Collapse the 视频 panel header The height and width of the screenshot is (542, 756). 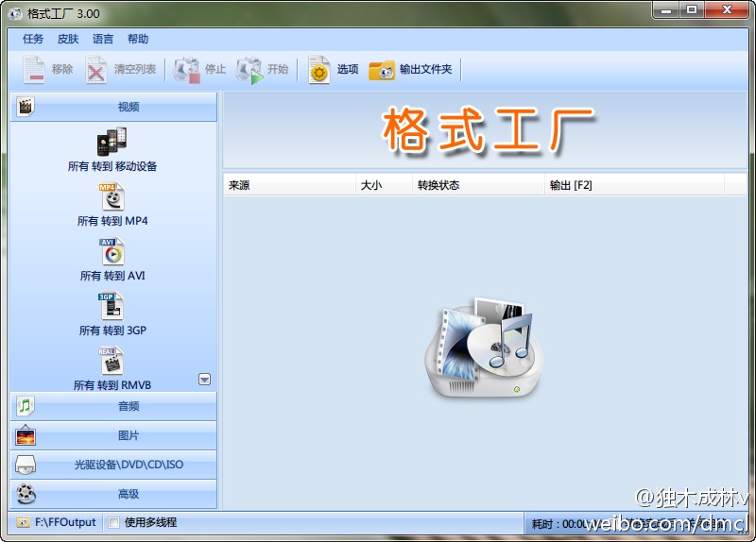point(113,107)
